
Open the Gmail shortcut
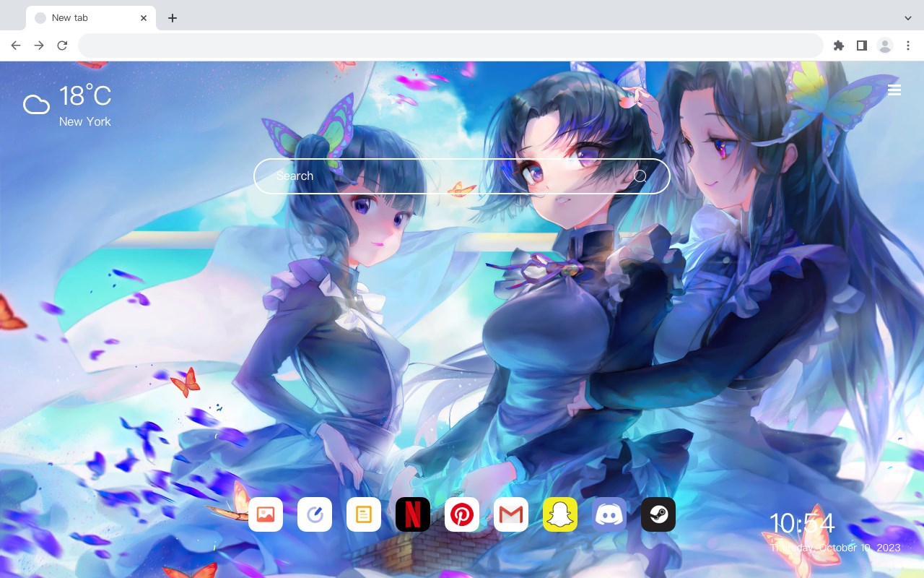pyautogui.click(x=511, y=514)
